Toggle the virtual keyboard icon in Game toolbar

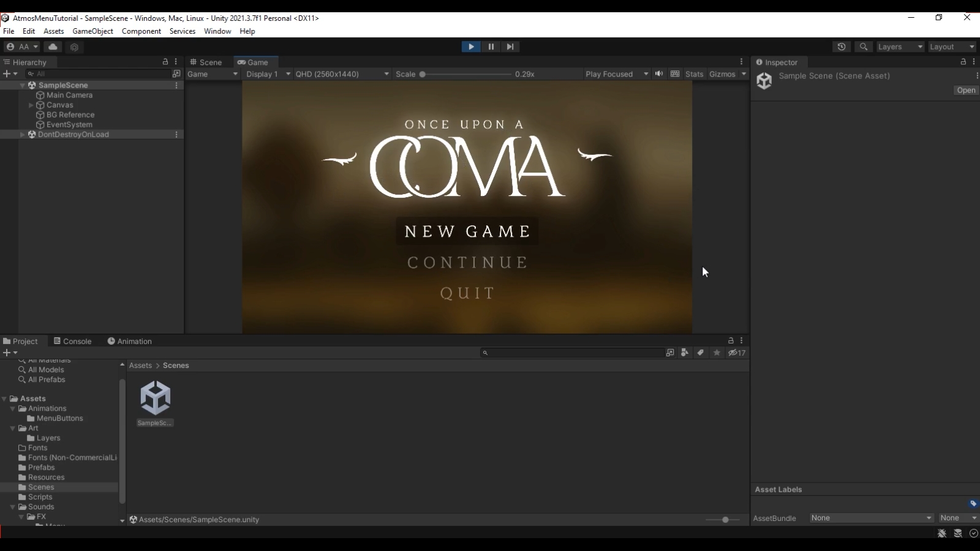coord(675,73)
